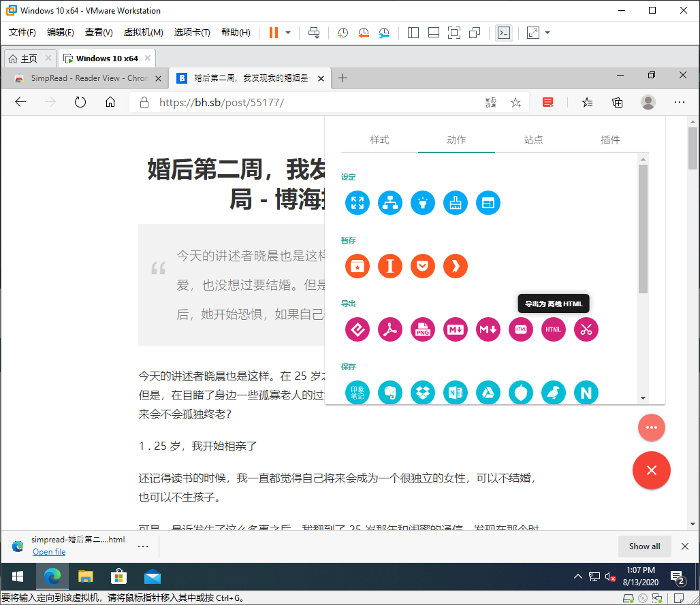Click the star-folder icon under 暂存

pyautogui.click(x=357, y=266)
